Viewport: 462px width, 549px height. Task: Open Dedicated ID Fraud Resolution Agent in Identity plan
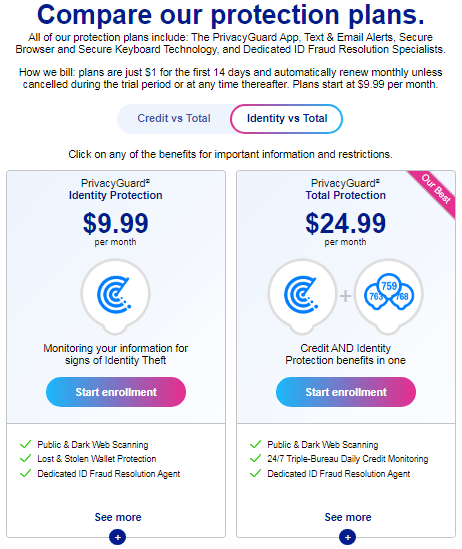coord(108,474)
